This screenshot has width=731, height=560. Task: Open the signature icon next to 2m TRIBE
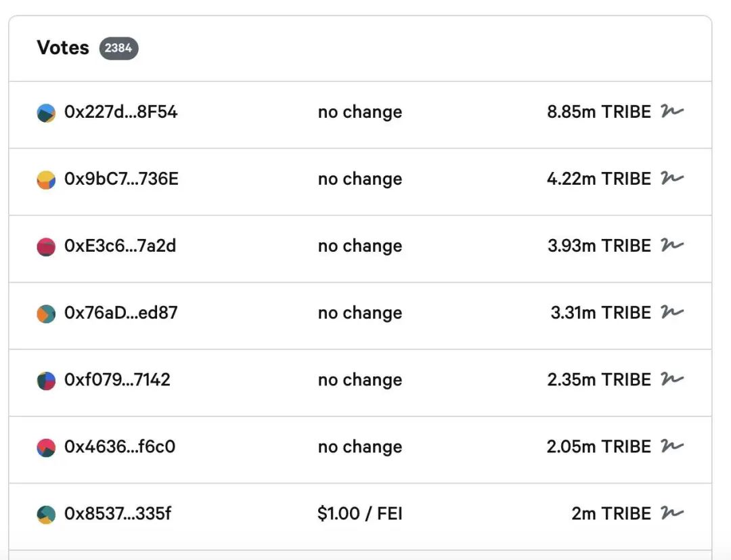pyautogui.click(x=672, y=513)
